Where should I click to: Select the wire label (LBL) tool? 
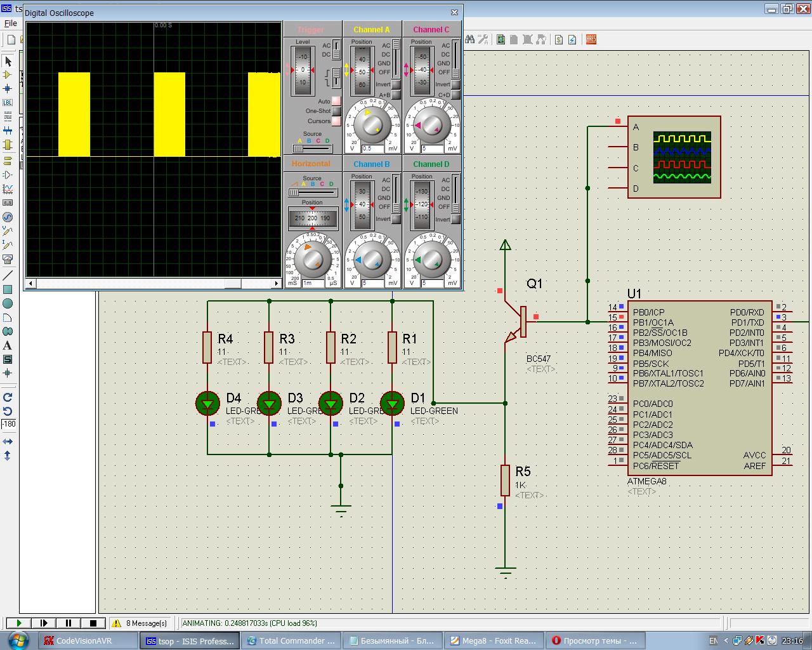[8, 103]
